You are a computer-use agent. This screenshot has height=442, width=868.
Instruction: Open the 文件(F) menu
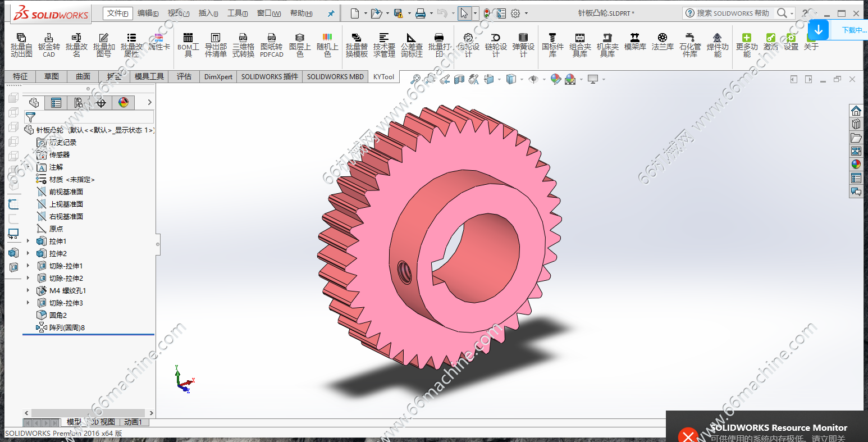[117, 13]
